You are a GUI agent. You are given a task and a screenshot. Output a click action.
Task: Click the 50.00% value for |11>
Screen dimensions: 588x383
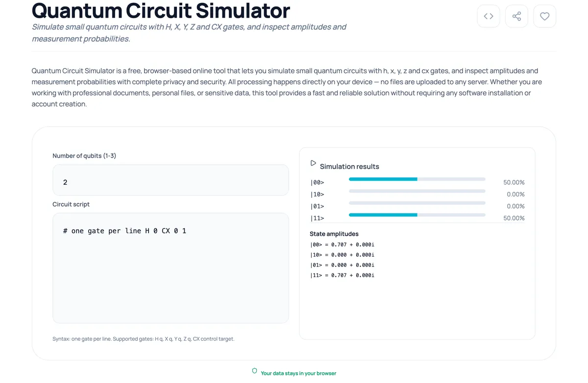click(514, 218)
